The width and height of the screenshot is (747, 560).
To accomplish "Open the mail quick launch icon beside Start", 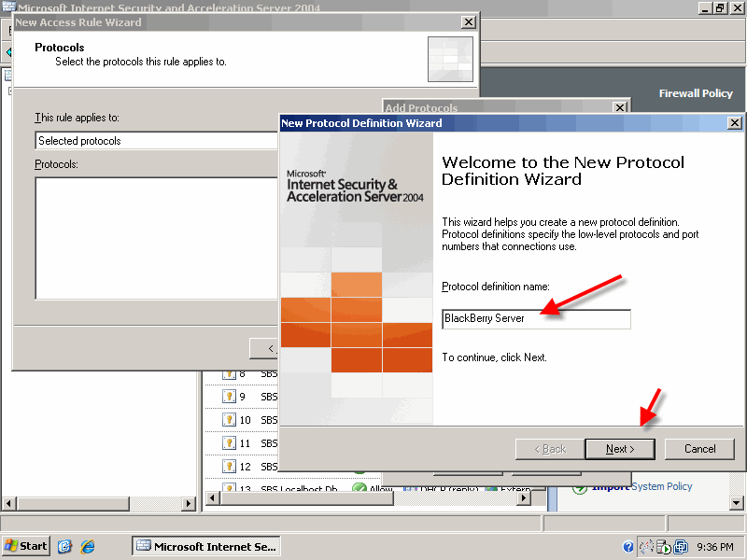I will coord(64,546).
